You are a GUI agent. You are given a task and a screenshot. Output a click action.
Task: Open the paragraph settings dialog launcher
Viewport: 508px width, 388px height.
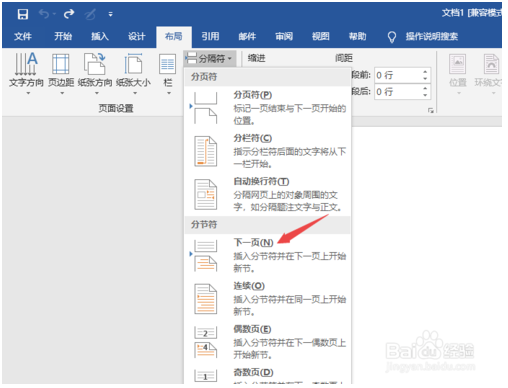[x=431, y=111]
